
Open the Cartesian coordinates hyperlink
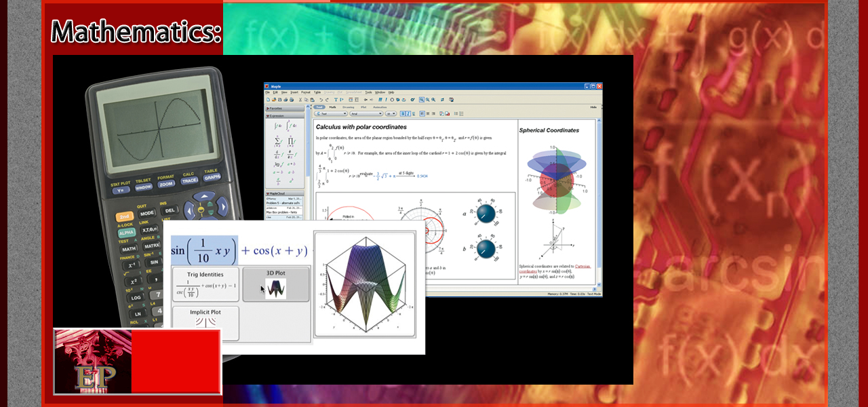tap(582, 267)
